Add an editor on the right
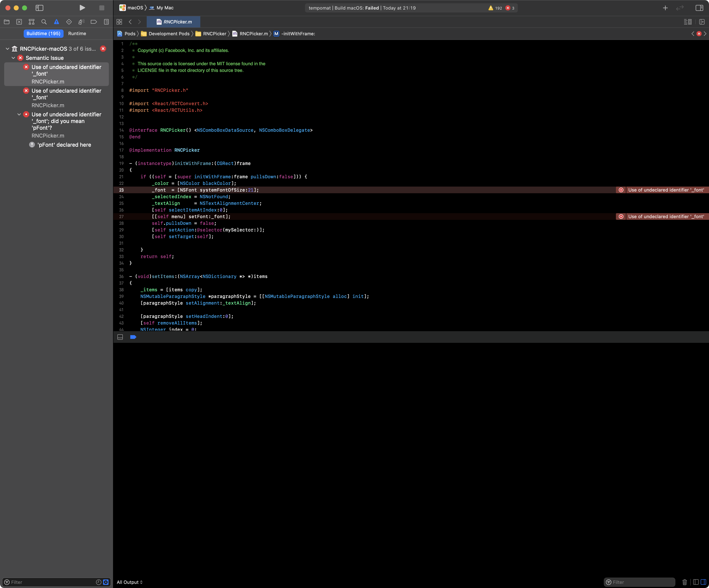 [x=702, y=22]
